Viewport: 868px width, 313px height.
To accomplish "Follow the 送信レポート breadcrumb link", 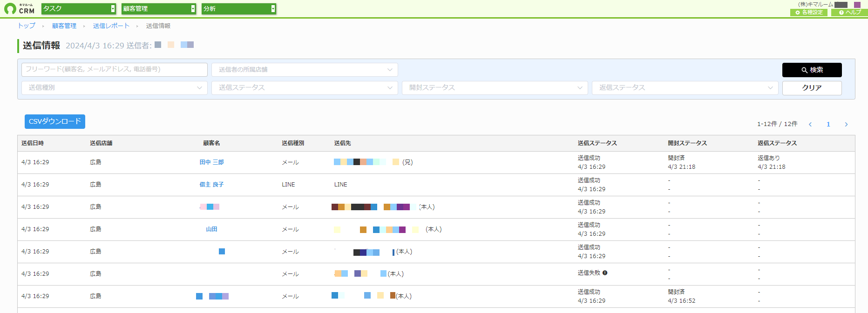I will (111, 26).
